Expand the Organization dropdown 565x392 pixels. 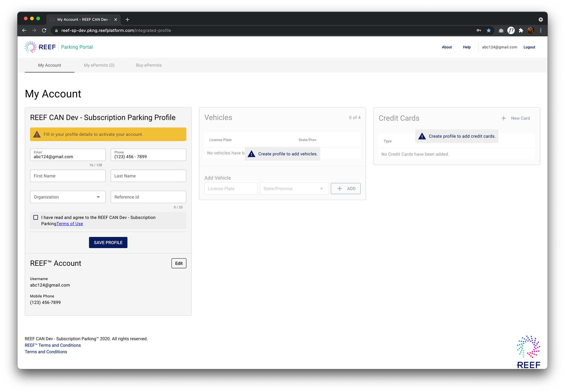68,197
